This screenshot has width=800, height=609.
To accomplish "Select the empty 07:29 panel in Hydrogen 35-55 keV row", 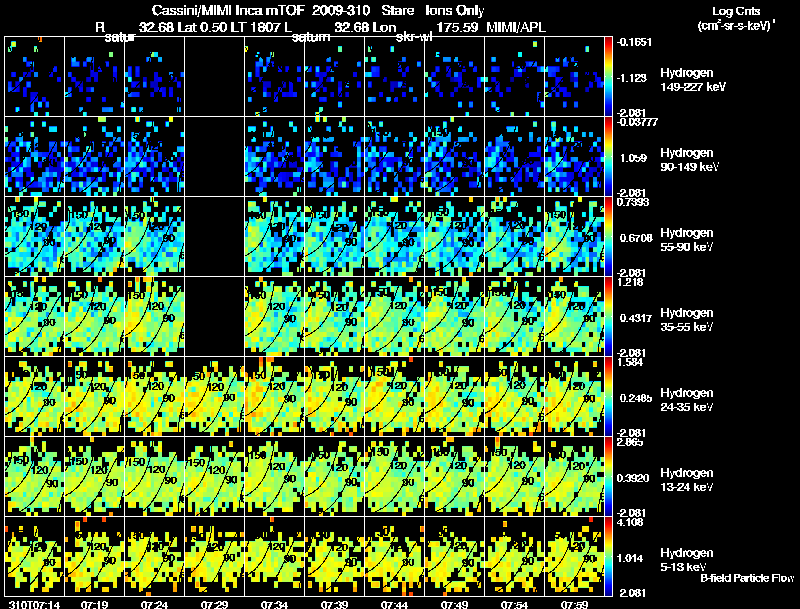I will click(x=214, y=317).
